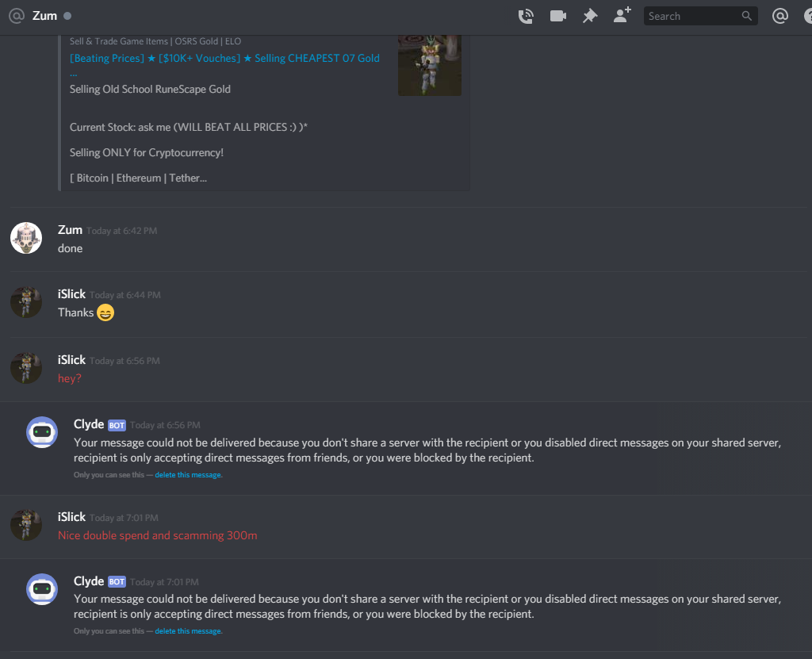Screen dimensions: 812x659
Task: Start a voice call with Zum
Action: coord(526,16)
